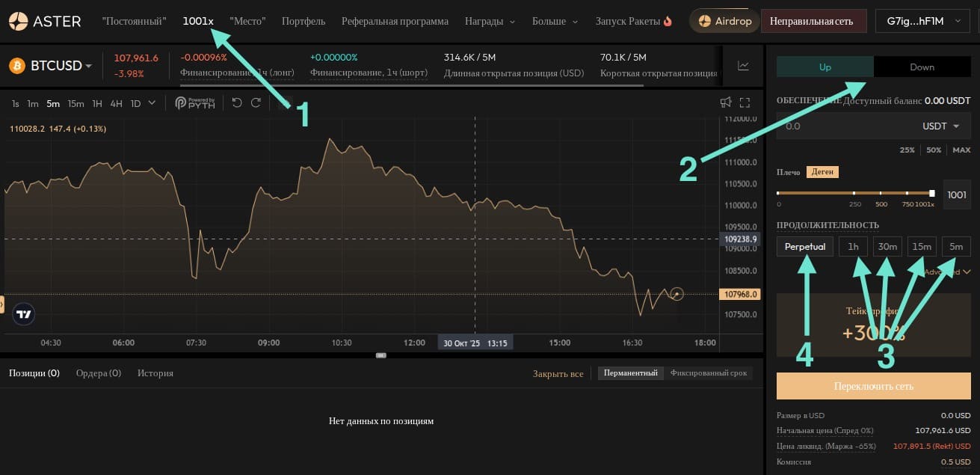
Task: Switch positions filter to Фиксированный срок
Action: coord(708,373)
